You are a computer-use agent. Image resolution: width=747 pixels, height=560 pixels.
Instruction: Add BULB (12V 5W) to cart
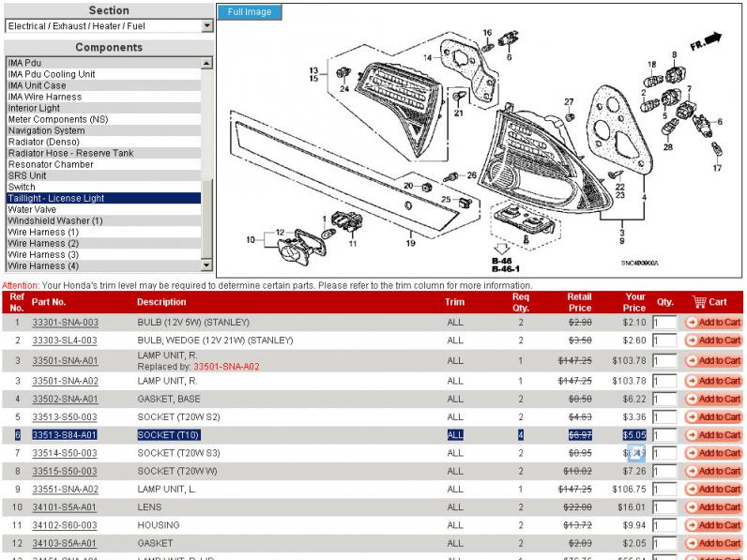click(x=713, y=323)
